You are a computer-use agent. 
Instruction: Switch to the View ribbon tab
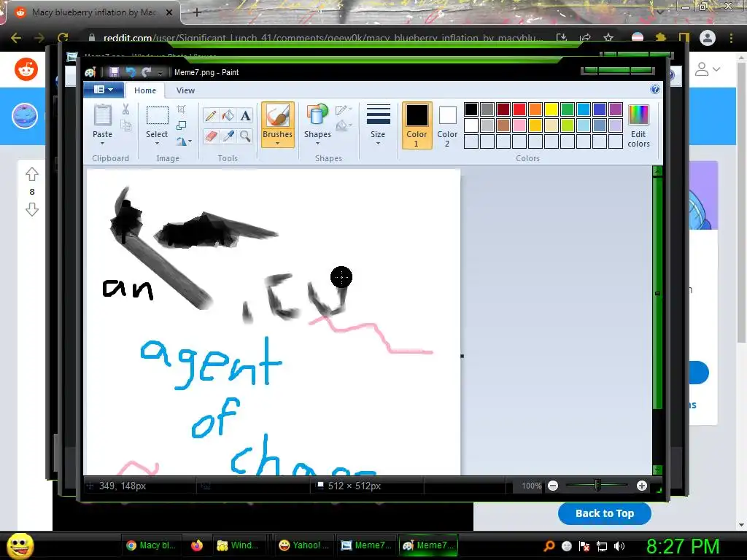[x=185, y=90]
